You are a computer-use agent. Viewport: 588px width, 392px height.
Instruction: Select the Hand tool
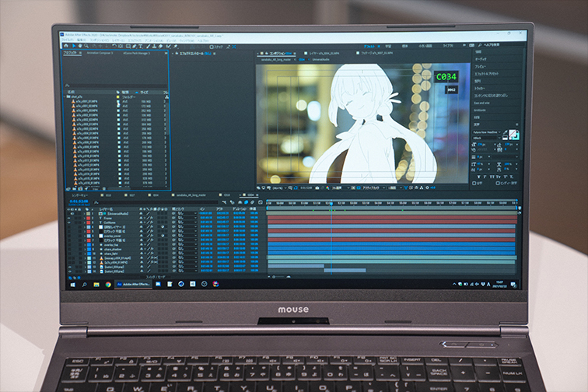pyautogui.click(x=80, y=46)
